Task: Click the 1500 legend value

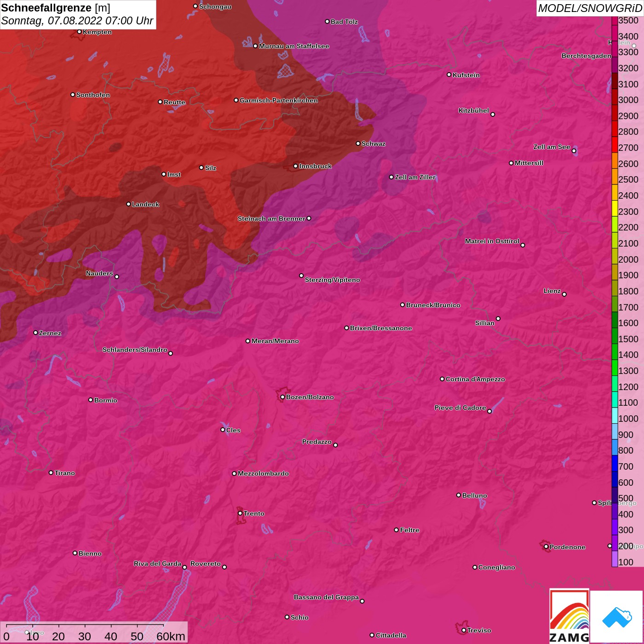Action: [x=628, y=339]
